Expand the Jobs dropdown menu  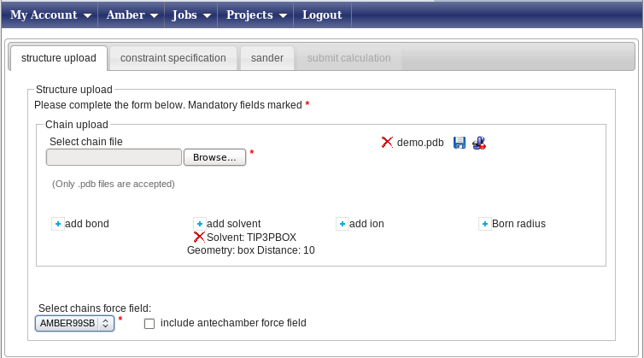[191, 15]
